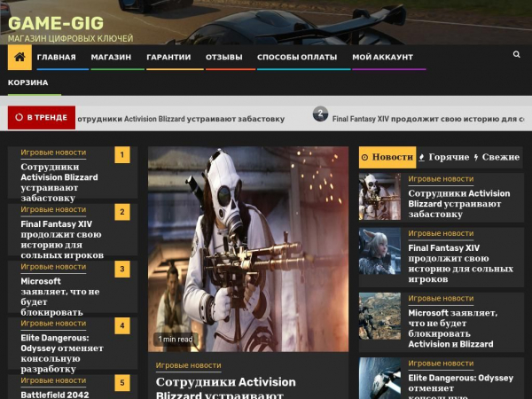Switch to the Горячие tab
This screenshot has height=399, width=532.
444,157
